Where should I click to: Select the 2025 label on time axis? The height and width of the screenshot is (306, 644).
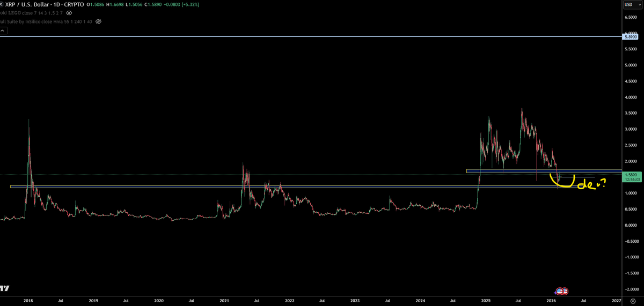tap(485, 301)
